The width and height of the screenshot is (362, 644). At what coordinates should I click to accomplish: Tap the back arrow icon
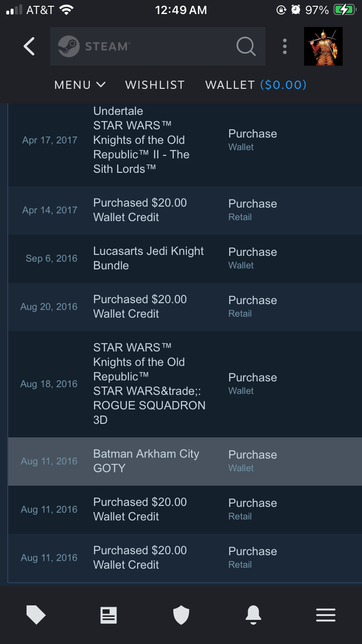(x=29, y=46)
